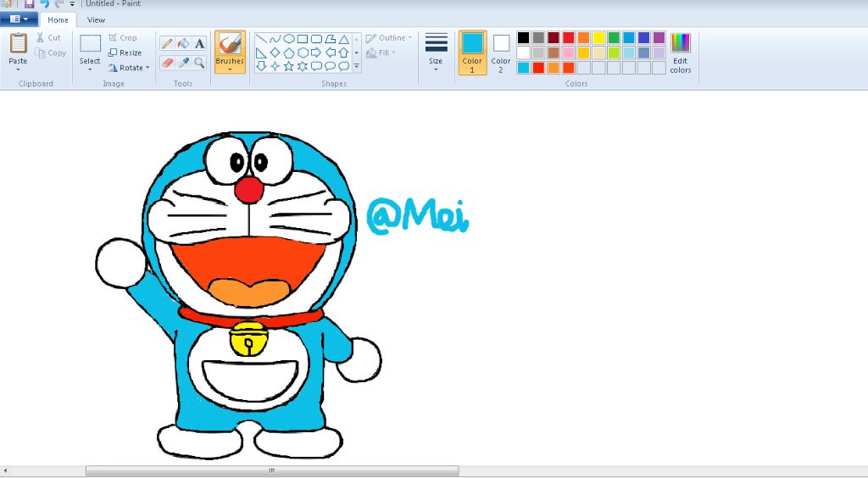Screen dimensions: 868x478
Task: Choose the Pentagon shape
Action: pyautogui.click(x=289, y=53)
